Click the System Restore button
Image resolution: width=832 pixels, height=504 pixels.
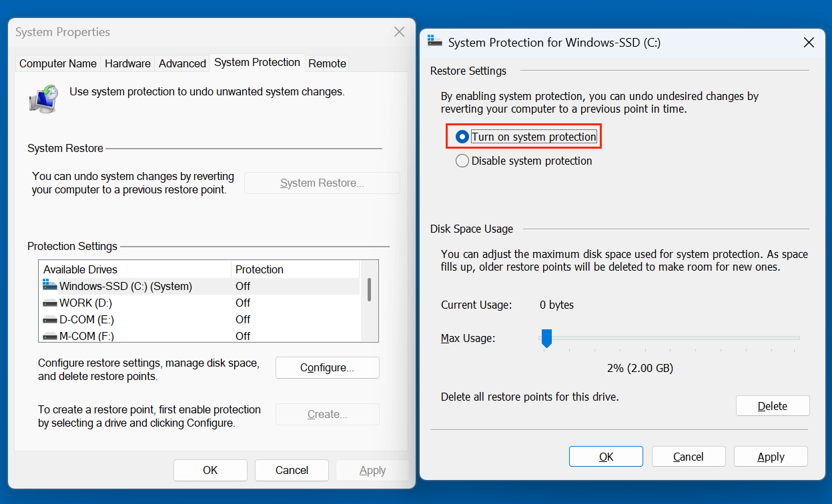(x=322, y=183)
